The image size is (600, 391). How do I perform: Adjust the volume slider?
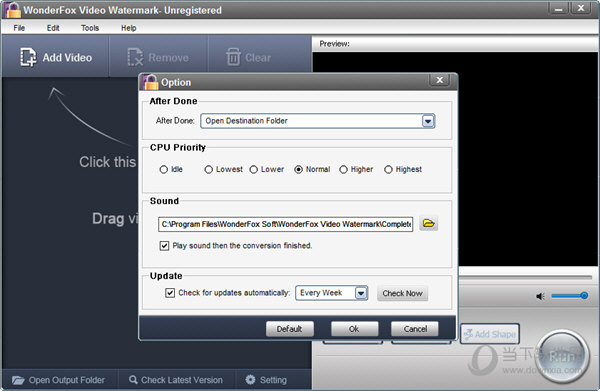pyautogui.click(x=569, y=295)
